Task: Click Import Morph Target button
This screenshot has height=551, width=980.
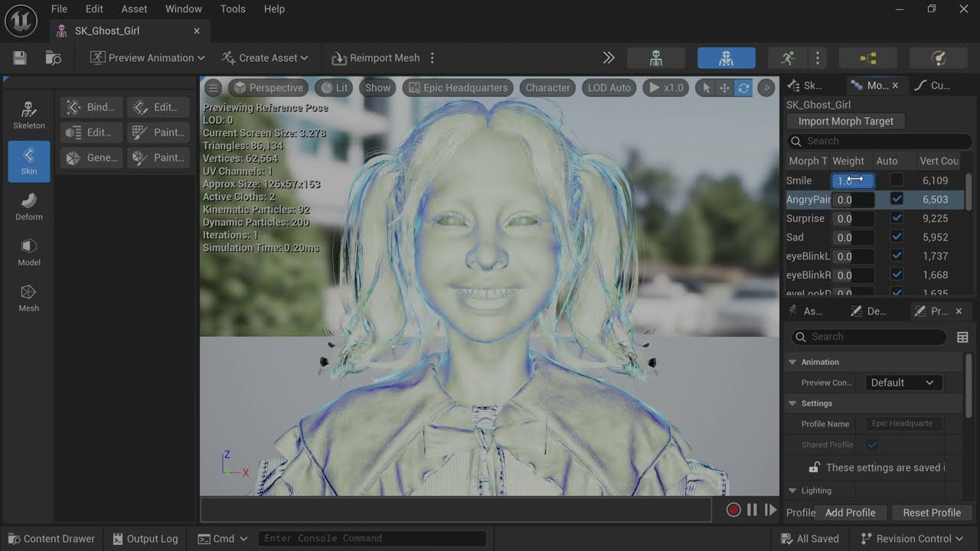Action: coord(846,121)
